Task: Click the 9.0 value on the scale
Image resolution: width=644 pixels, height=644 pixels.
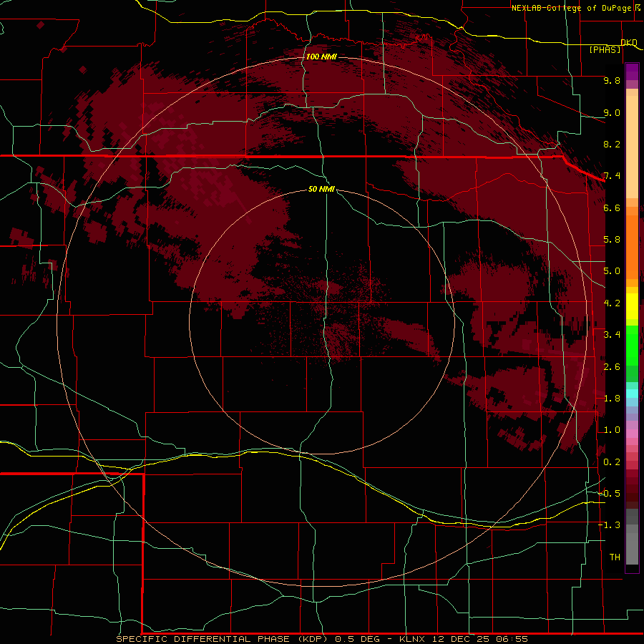Action: (x=612, y=112)
